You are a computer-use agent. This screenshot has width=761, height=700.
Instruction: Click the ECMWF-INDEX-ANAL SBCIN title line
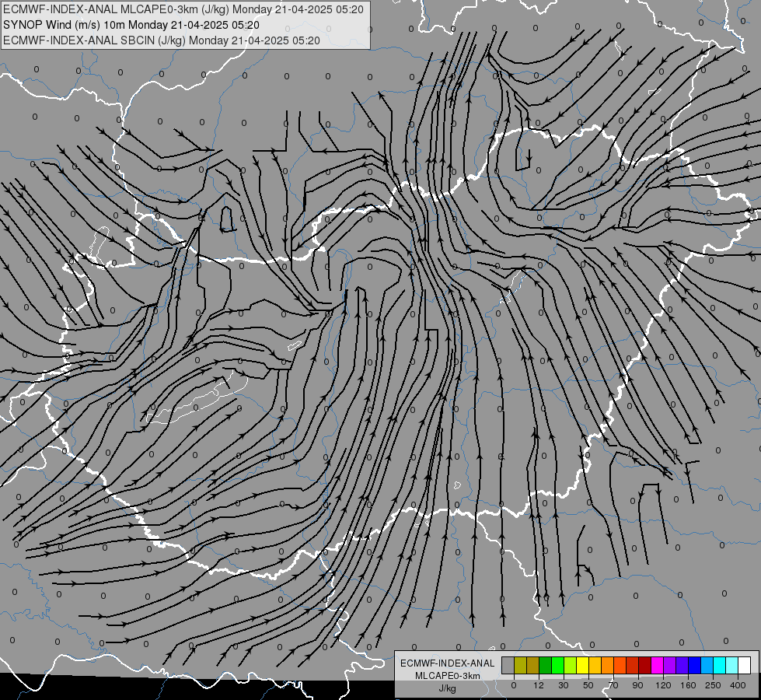[x=162, y=40]
